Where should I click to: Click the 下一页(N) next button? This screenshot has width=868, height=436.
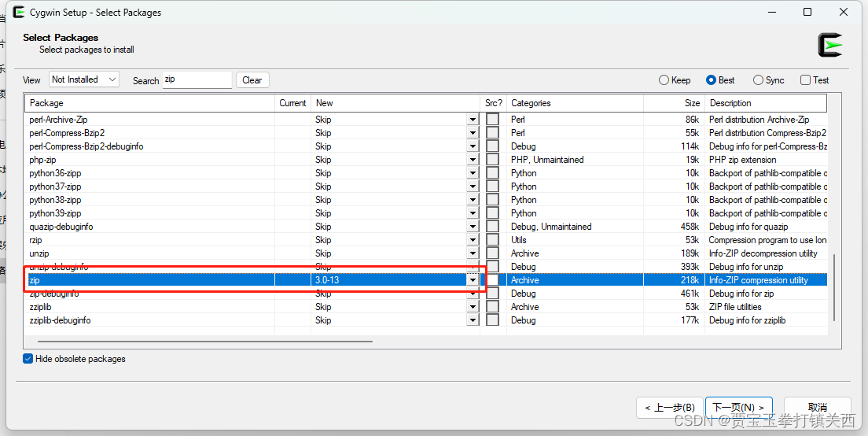738,407
